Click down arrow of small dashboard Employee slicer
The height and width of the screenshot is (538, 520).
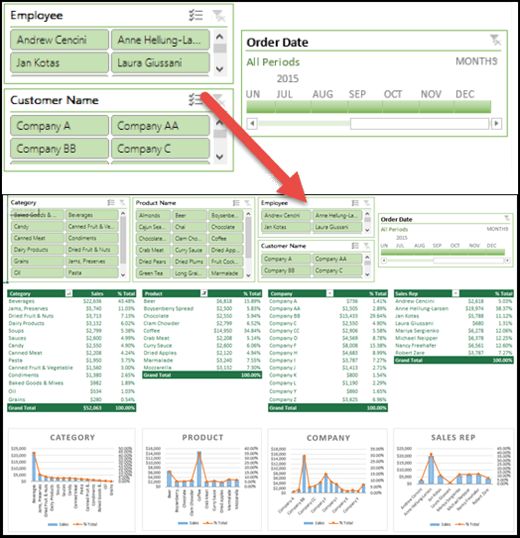click(367, 230)
